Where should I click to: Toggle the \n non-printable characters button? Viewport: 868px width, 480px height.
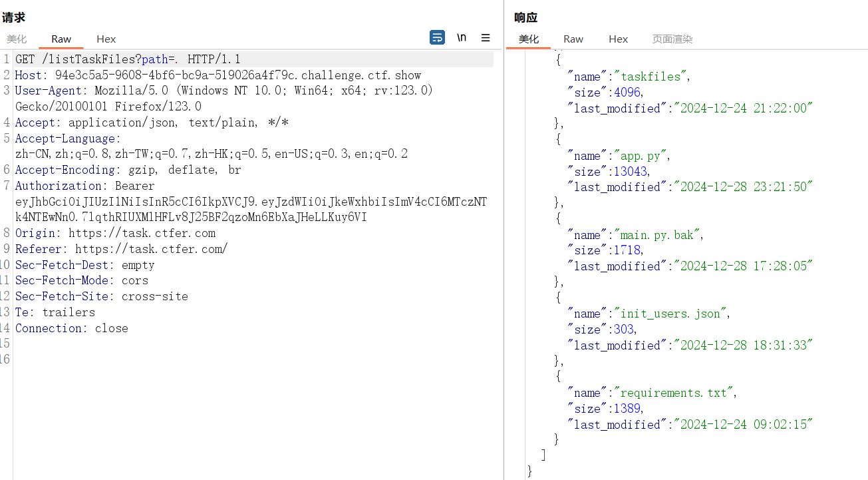(462, 38)
